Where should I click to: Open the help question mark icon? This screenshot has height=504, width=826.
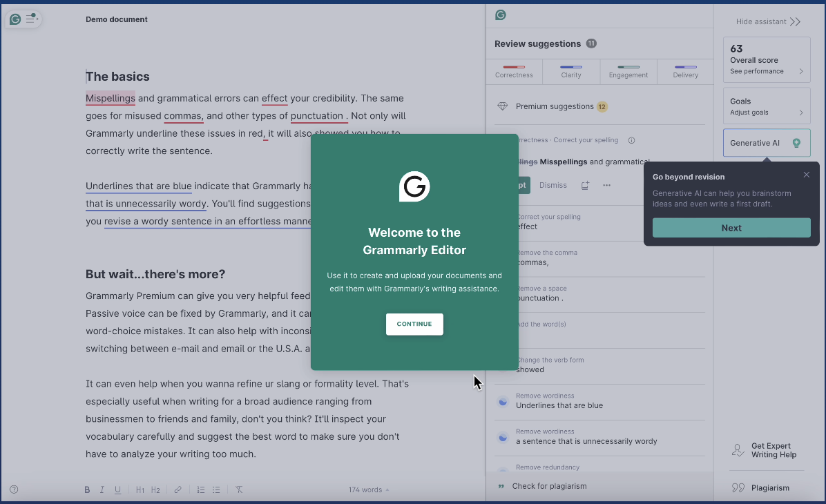[x=15, y=490]
